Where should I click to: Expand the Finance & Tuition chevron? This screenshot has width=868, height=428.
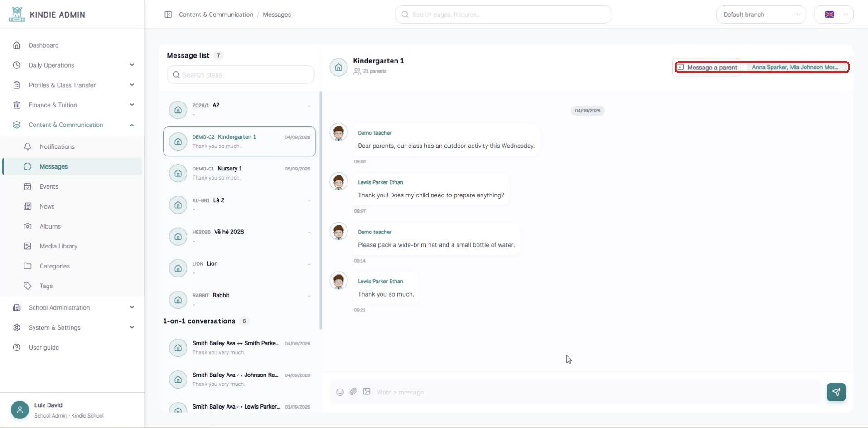tap(132, 105)
